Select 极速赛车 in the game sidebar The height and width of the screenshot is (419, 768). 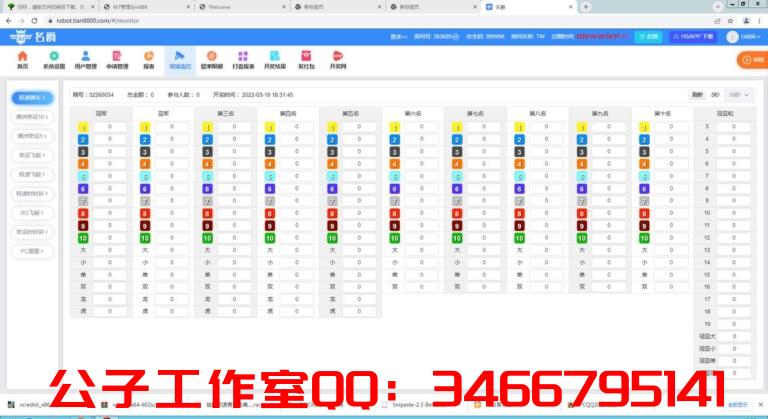click(32, 98)
